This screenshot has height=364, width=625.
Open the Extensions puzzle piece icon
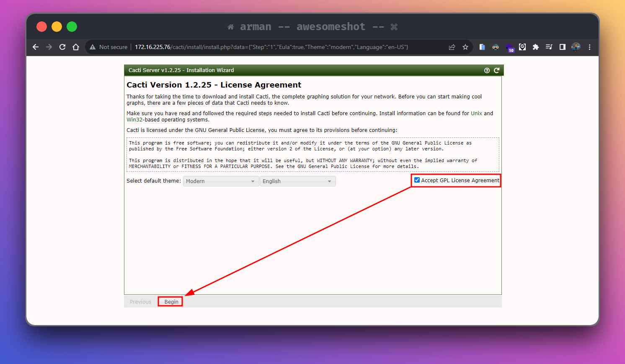[535, 47]
